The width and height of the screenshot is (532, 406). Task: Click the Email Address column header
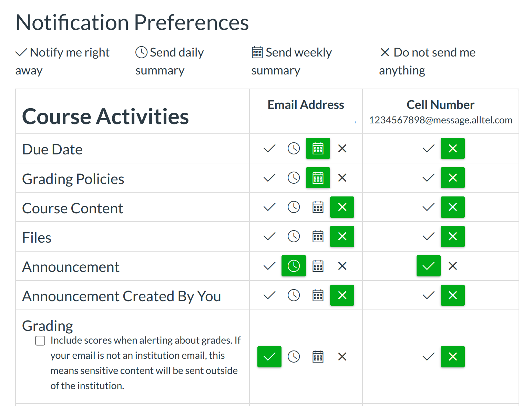coord(306,105)
